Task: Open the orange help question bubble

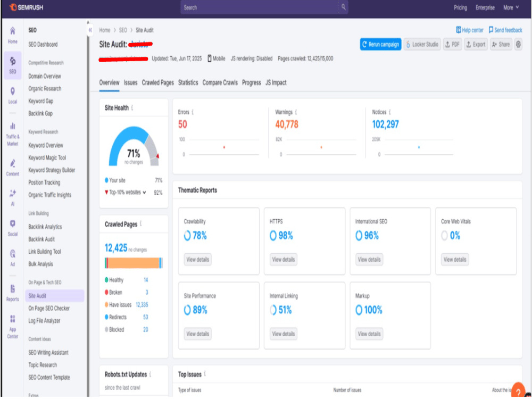Action: coord(518,390)
